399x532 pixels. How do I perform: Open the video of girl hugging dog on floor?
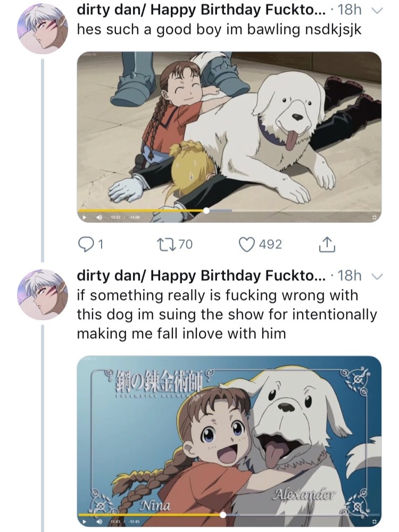point(229,133)
